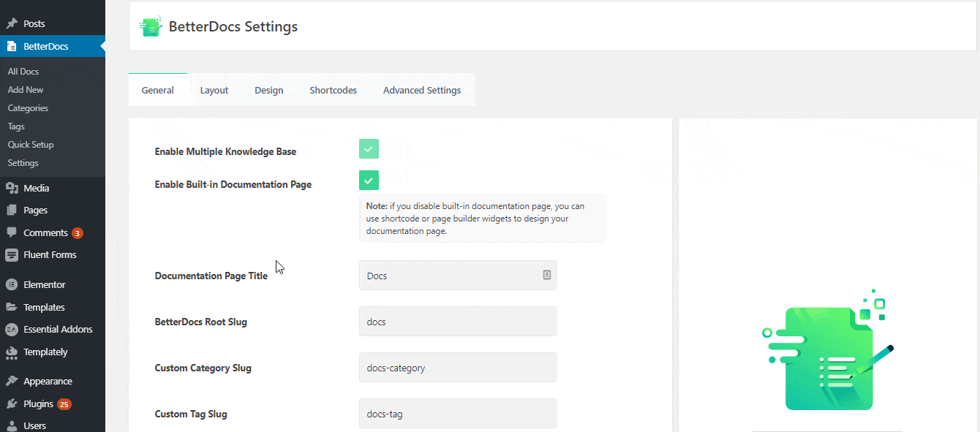Click the Essential Addons icon
Viewport: 980px width, 432px height.
click(x=12, y=330)
